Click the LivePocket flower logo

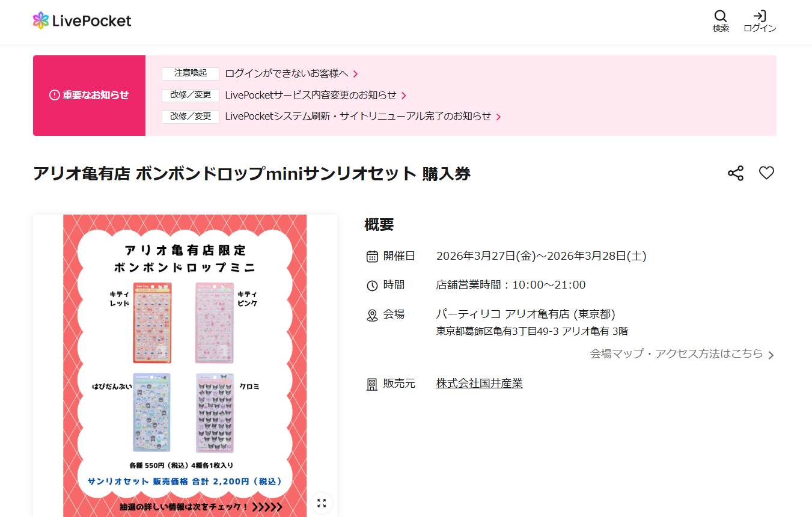coord(41,20)
